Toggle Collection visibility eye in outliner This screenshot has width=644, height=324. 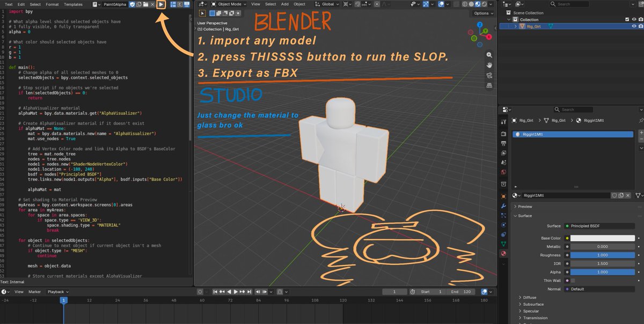pos(634,20)
